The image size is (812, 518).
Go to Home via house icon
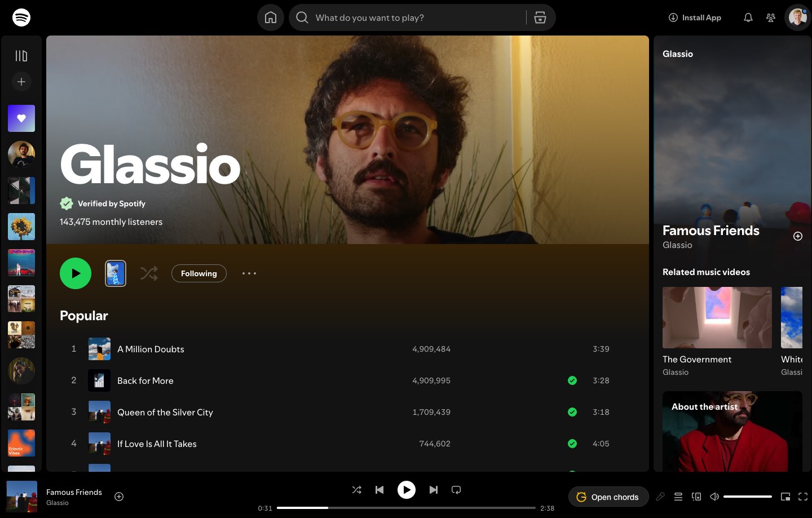[271, 17]
